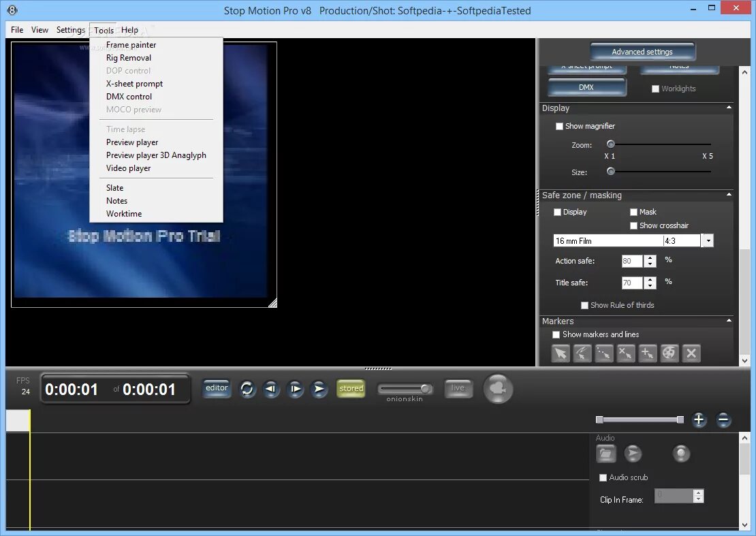Zoom out timeline with minus icon
This screenshot has height=536, width=756.
pos(723,420)
